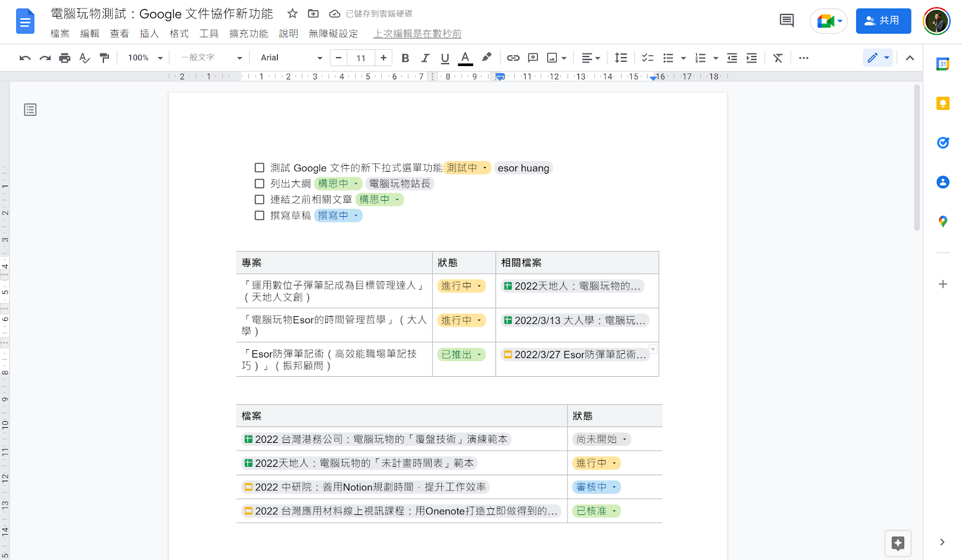Check the 撰寫草稿 checklist item
The width and height of the screenshot is (962, 560).
click(x=260, y=215)
